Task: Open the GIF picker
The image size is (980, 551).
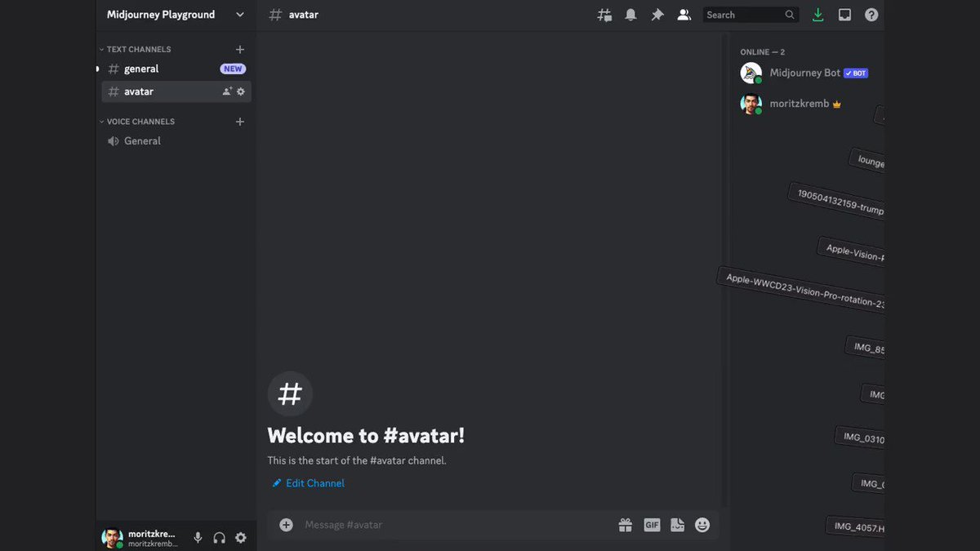Action: tap(652, 525)
